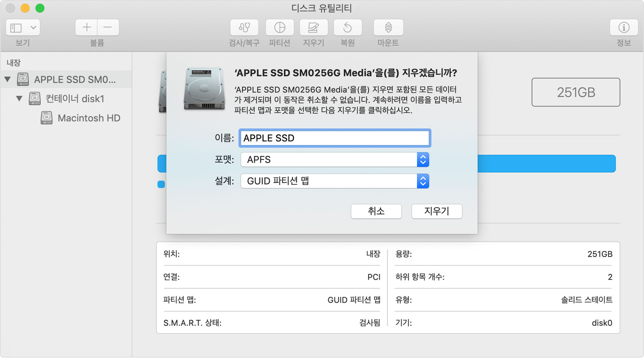Click the APPLE SSD sidebar drive icon
Screen dimensions: 644x358
[23, 79]
